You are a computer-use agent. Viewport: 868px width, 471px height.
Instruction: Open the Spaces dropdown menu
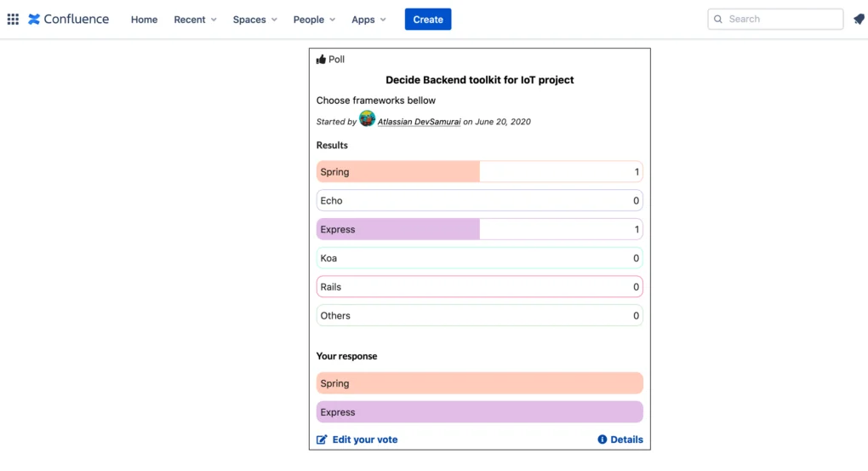254,20
